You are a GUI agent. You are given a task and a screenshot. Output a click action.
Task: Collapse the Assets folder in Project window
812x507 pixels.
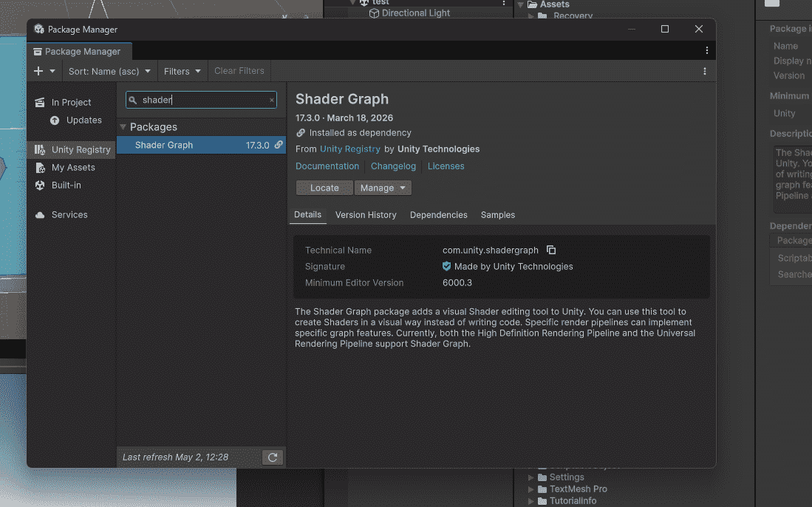(520, 4)
